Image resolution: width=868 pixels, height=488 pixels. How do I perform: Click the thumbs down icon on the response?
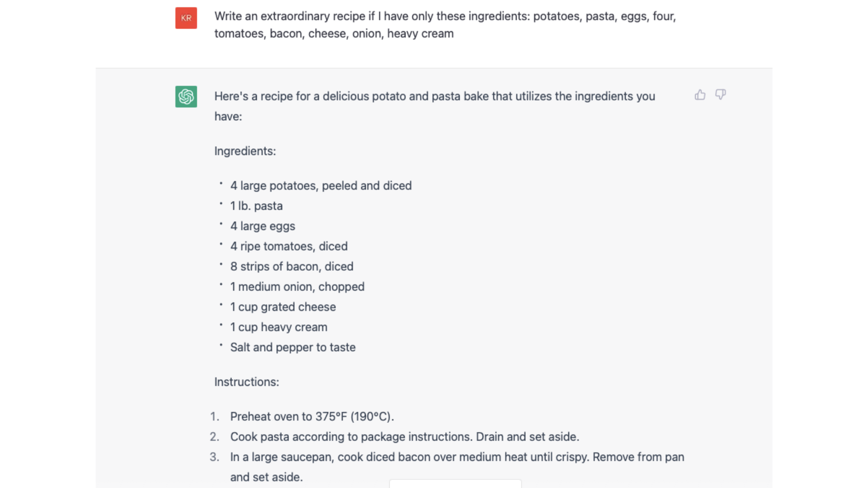point(720,94)
